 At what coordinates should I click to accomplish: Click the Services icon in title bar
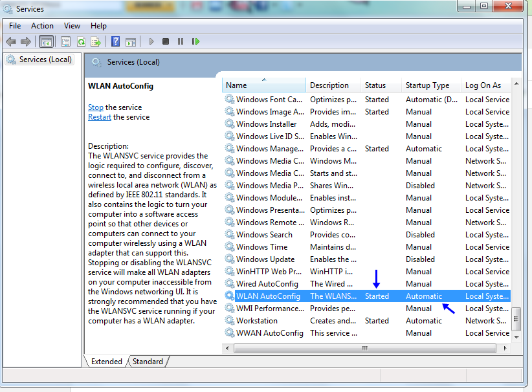click(8, 9)
